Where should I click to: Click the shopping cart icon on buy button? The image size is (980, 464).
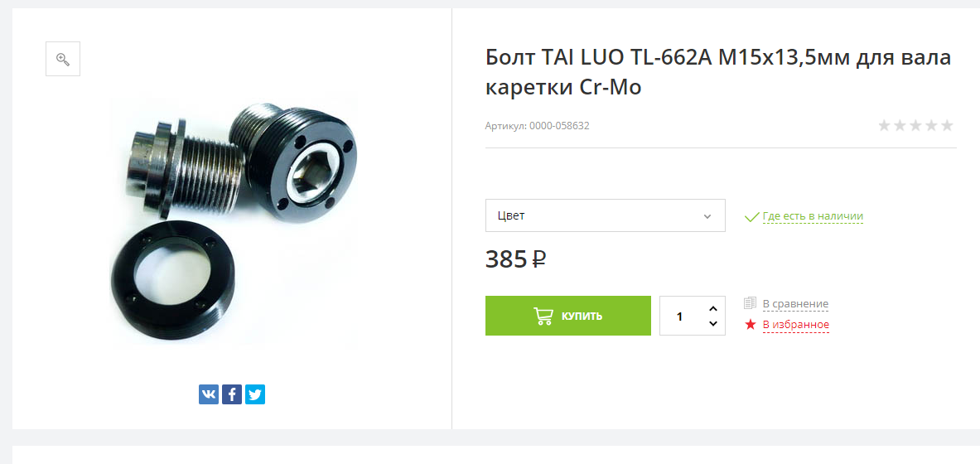pos(543,316)
